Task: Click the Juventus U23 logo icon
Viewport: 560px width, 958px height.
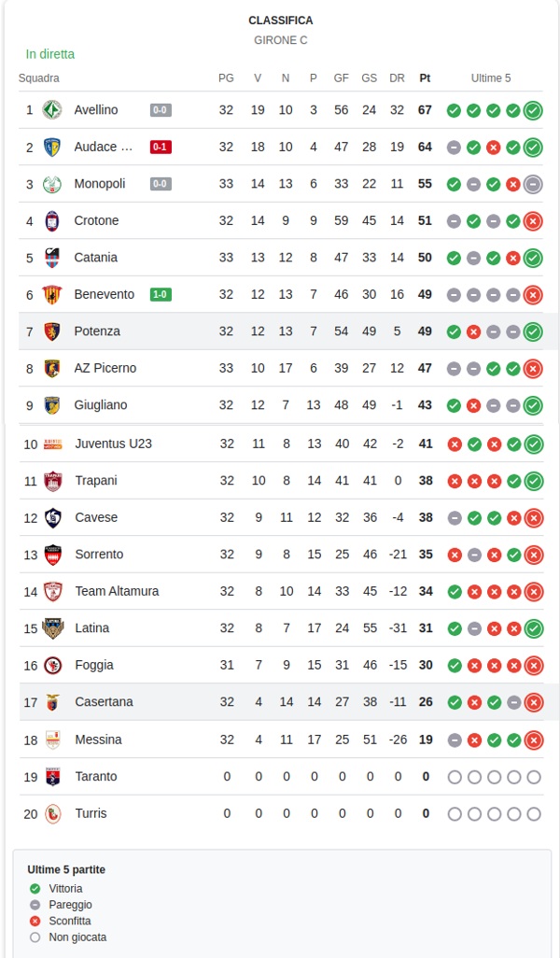Action: pyautogui.click(x=53, y=444)
